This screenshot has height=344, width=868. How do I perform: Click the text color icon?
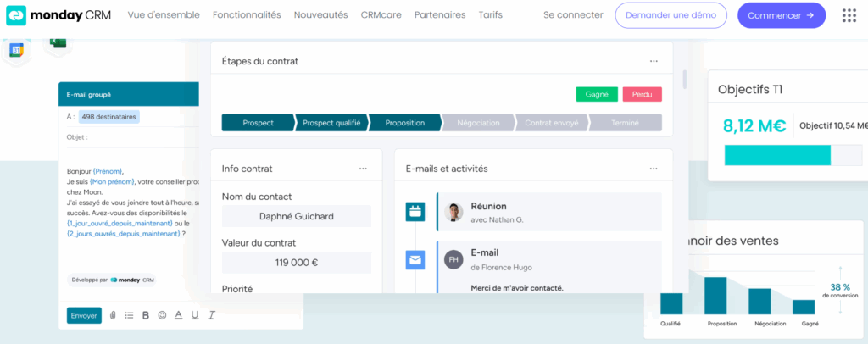pyautogui.click(x=178, y=315)
